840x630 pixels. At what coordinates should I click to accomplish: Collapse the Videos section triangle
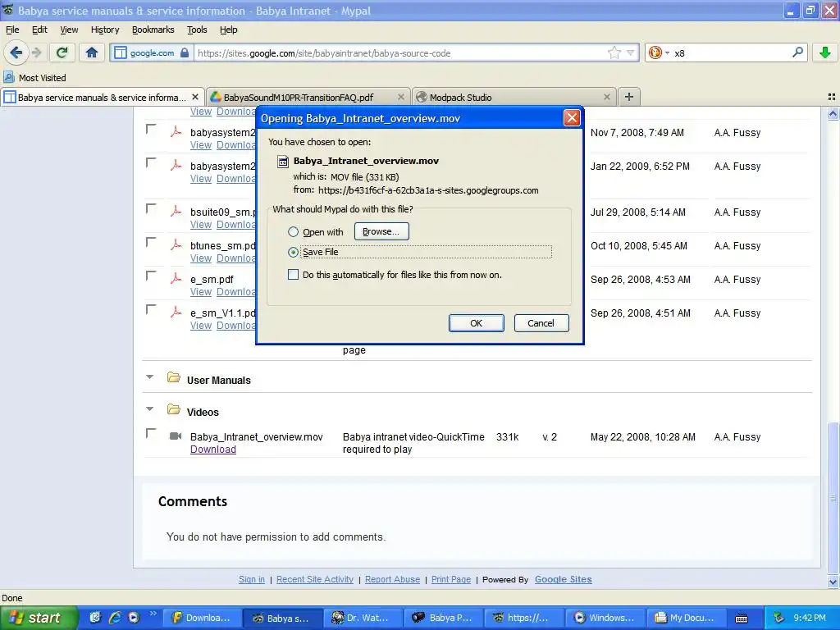pyautogui.click(x=150, y=409)
